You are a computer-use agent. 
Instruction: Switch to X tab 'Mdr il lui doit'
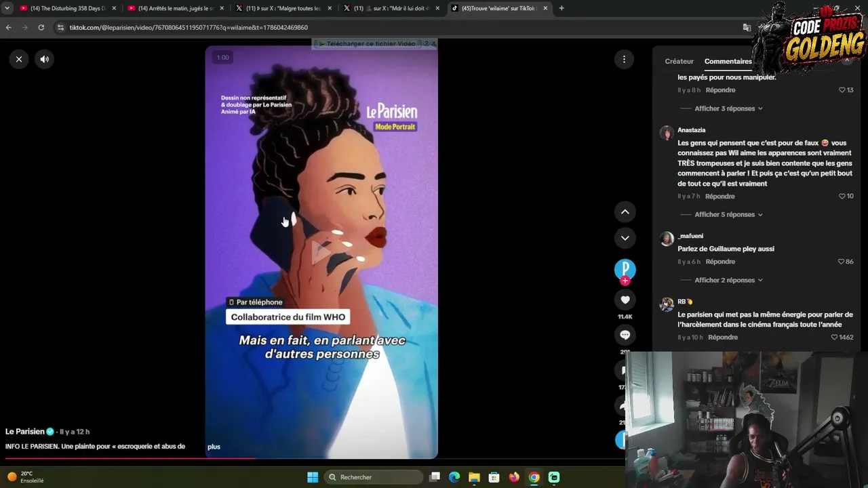coord(391,8)
